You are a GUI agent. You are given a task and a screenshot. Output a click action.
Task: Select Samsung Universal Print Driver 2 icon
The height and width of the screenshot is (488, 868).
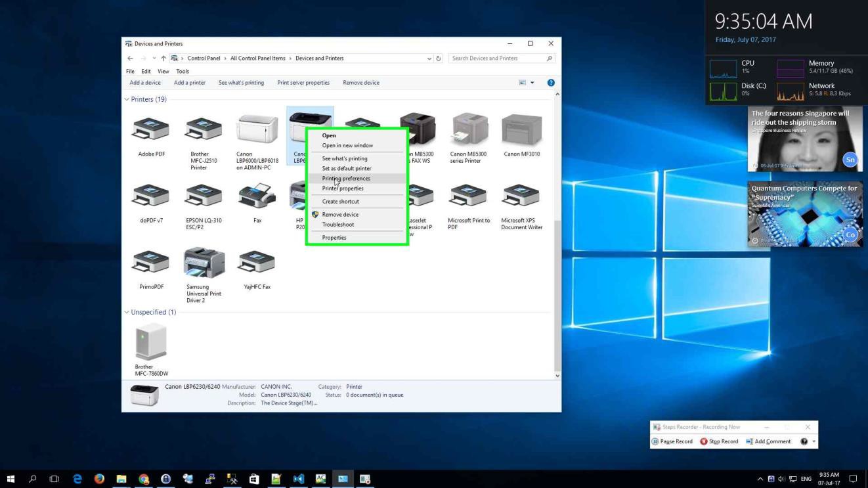click(204, 262)
